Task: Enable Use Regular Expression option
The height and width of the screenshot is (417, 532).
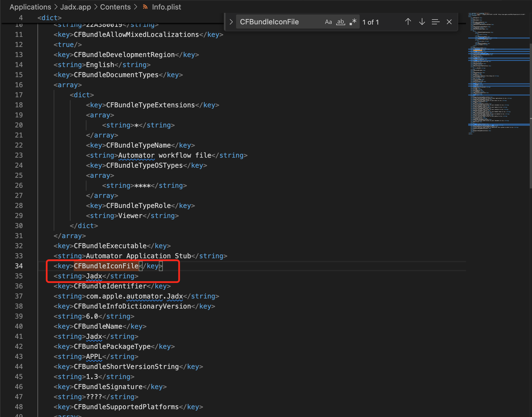Action: (x=353, y=22)
